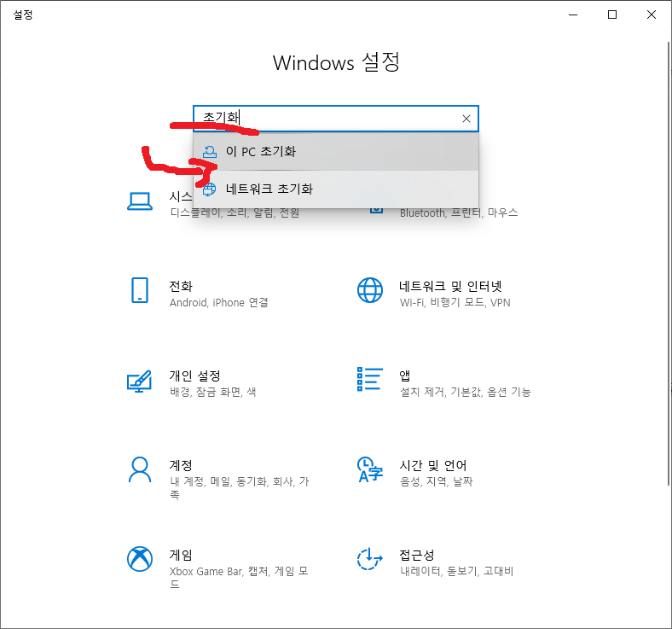Click '설치 제거, 기본값, 옵션 기능' description
Viewport: 672px width, 629px height.
pos(466,392)
